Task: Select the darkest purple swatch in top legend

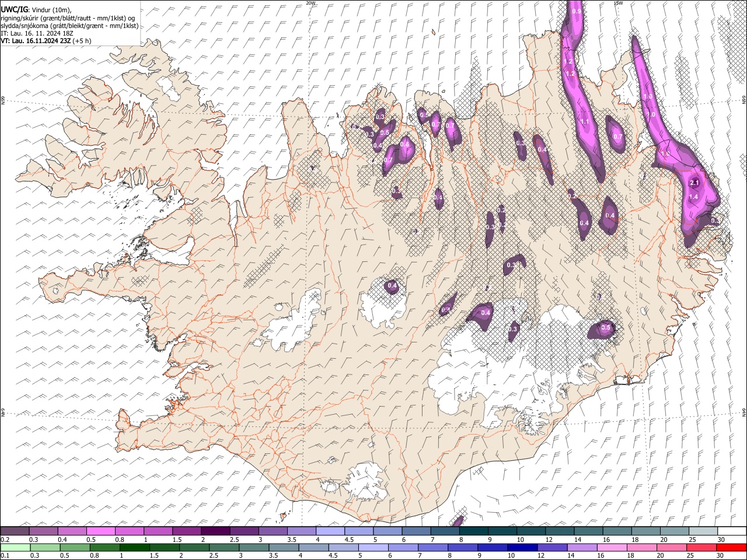Action: tap(215, 531)
